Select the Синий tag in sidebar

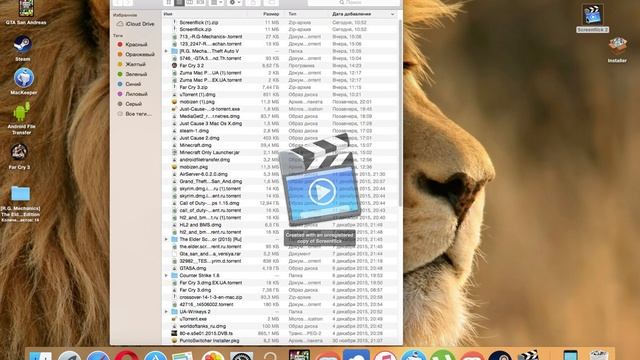129,84
